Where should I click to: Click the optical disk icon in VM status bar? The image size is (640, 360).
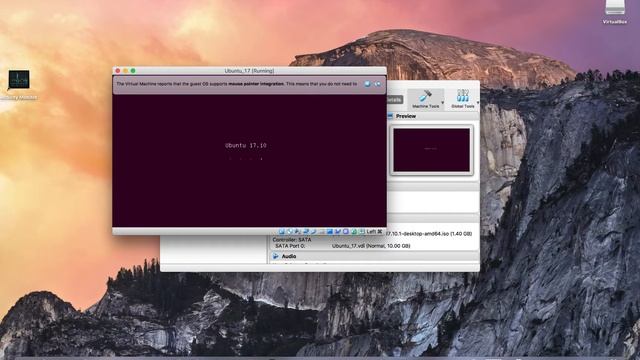click(289, 232)
